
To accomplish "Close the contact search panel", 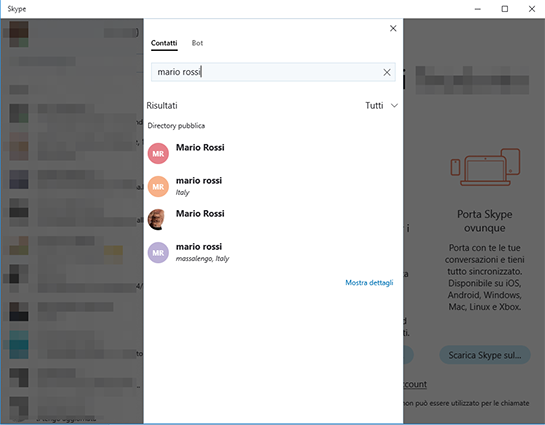I will tap(393, 28).
